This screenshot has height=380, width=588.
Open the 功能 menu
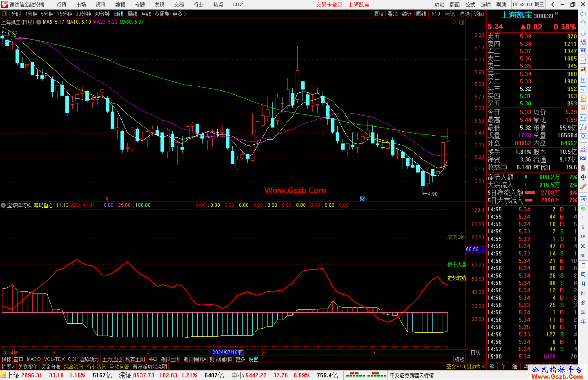point(439,4)
